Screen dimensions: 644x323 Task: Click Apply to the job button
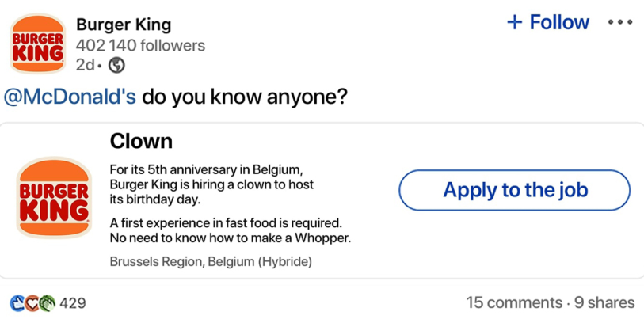[514, 190]
